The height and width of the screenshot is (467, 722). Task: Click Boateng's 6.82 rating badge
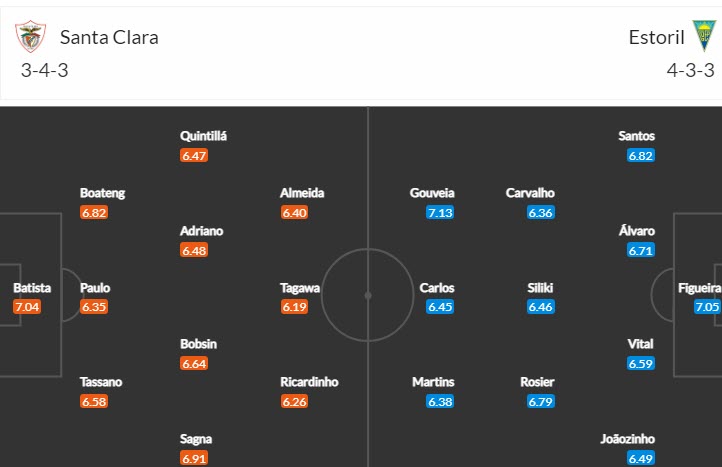94,212
